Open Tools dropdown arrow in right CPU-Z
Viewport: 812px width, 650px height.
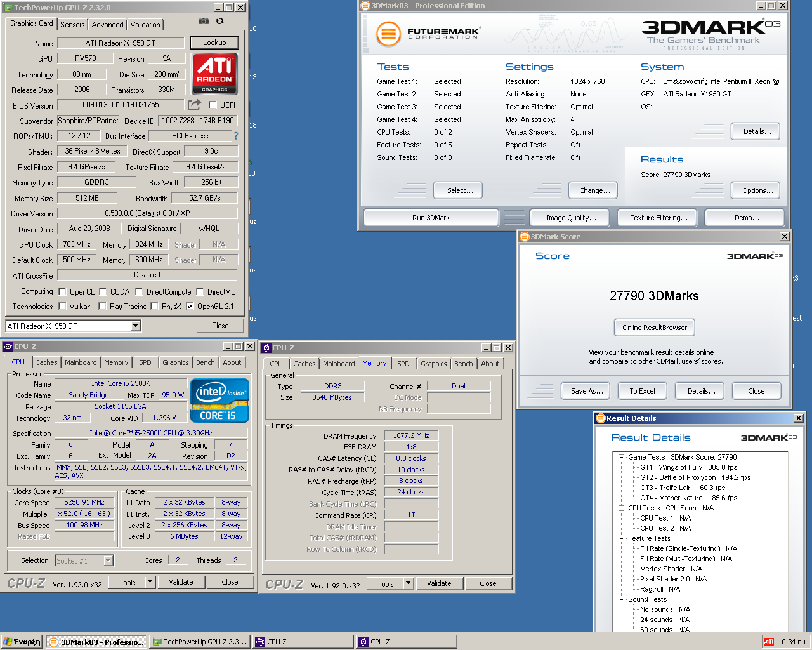coord(409,583)
